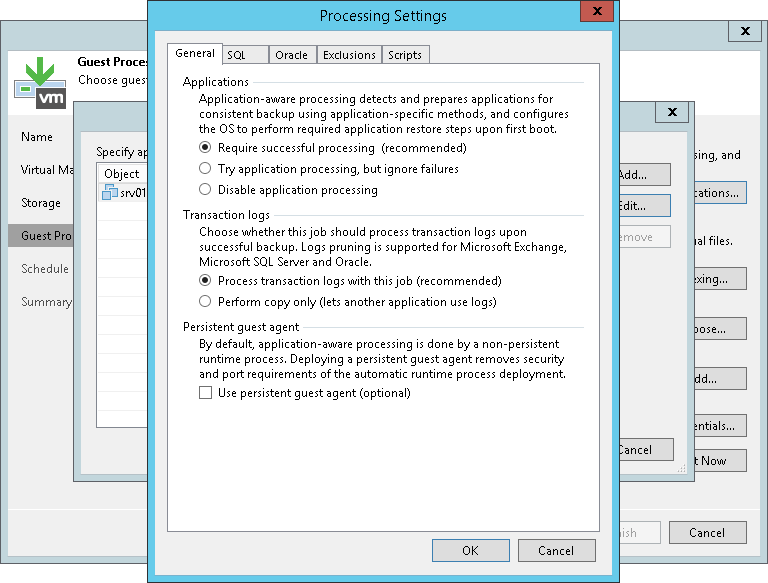Confirm Processing Settings with OK
768x583 pixels.
tap(470, 551)
